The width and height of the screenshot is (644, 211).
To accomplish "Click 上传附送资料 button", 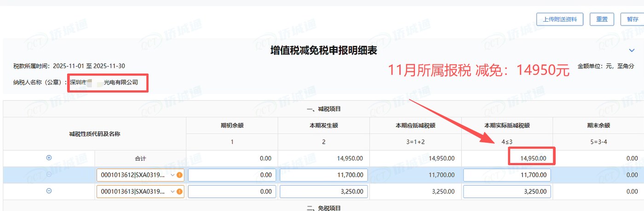I will pos(560,19).
